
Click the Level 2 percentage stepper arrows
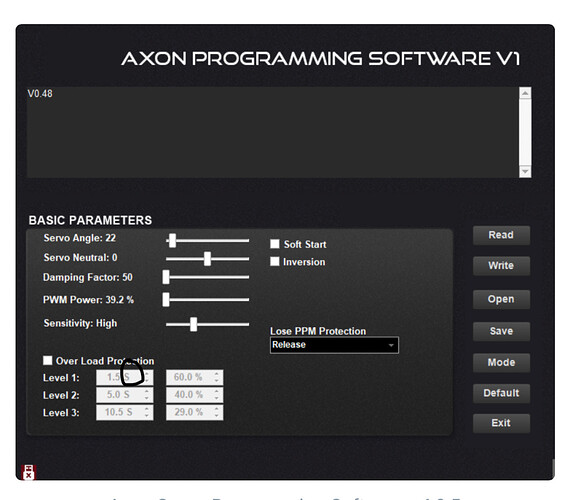[x=216, y=395]
